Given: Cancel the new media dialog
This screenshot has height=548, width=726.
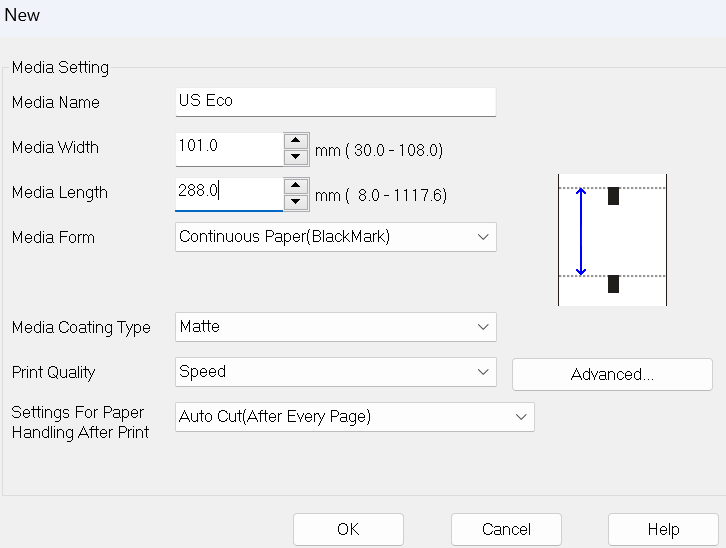Looking at the screenshot, I should (x=506, y=529).
